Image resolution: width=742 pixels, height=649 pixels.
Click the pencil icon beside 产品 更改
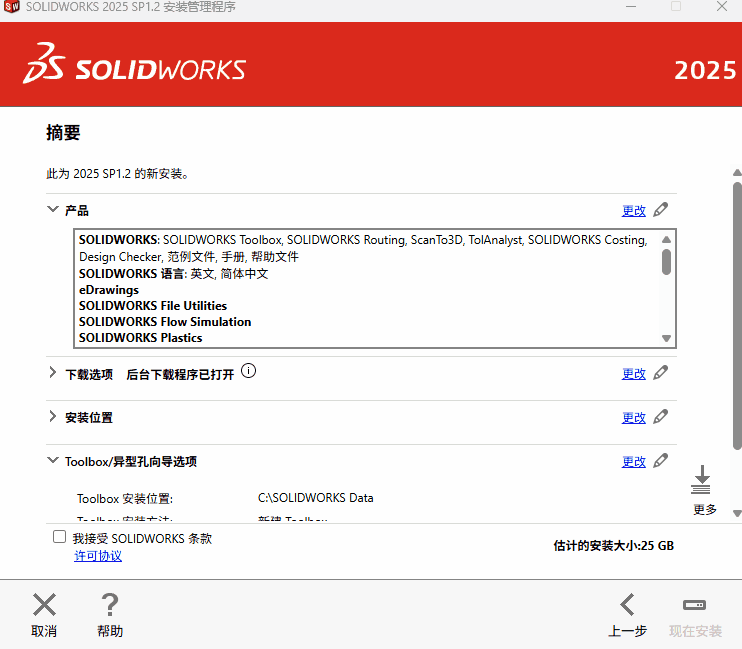660,210
